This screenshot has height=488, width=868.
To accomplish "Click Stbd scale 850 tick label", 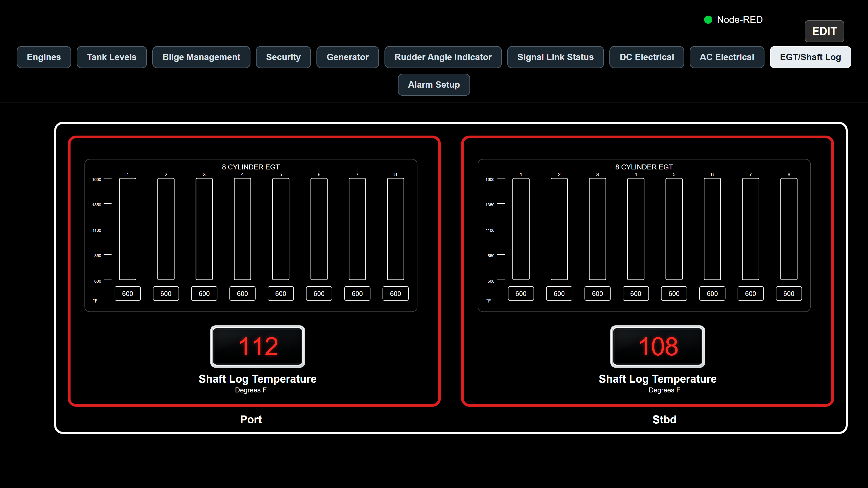I will (x=491, y=256).
